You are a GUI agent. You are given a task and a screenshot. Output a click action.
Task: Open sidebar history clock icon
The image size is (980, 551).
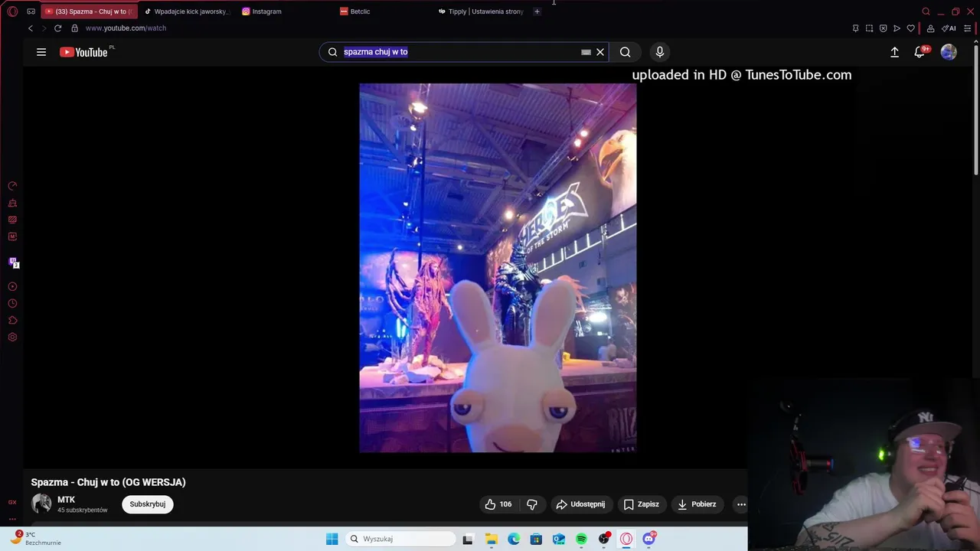12,303
